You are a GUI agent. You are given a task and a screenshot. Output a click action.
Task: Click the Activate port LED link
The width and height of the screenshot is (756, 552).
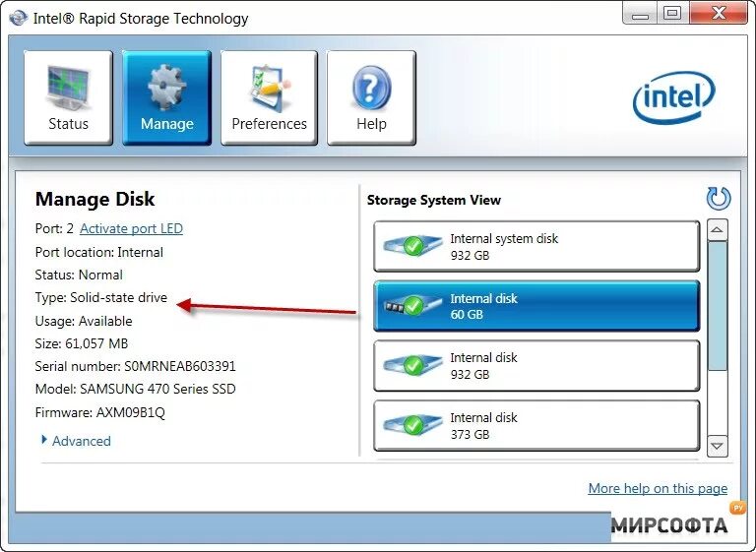pos(131,228)
